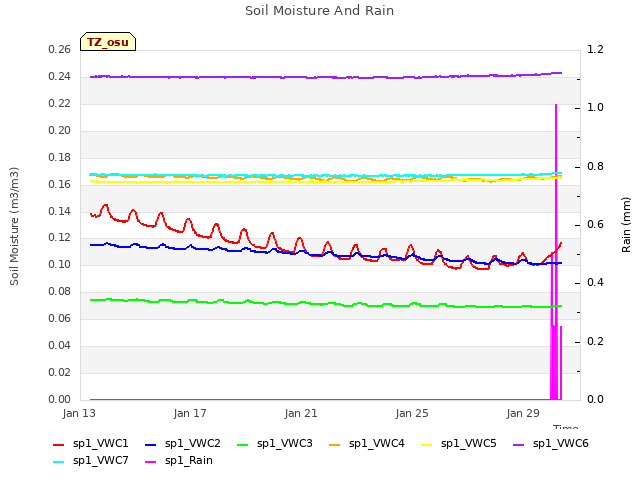This screenshot has width=640, height=480.
Task: Click the 1.2 rain axis tick label
Action: 595,49
